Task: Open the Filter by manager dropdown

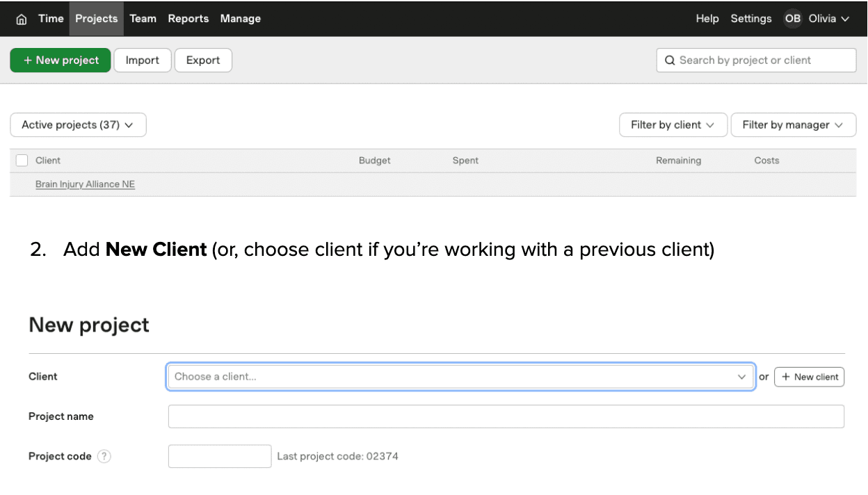Action: pyautogui.click(x=794, y=125)
